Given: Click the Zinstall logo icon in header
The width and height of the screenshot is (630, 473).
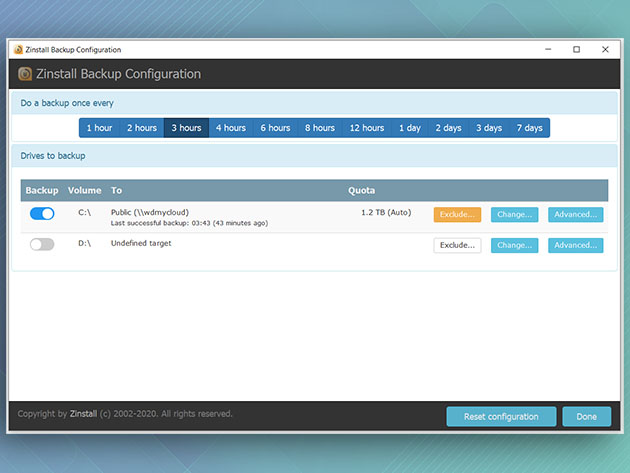Looking at the screenshot, I should (25, 74).
